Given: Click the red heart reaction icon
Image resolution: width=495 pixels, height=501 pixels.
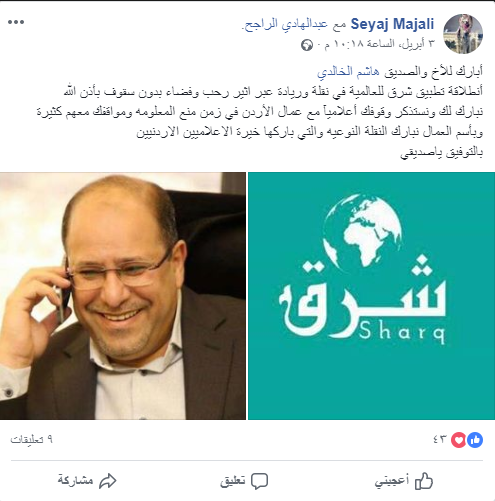Looking at the screenshot, I should [459, 440].
